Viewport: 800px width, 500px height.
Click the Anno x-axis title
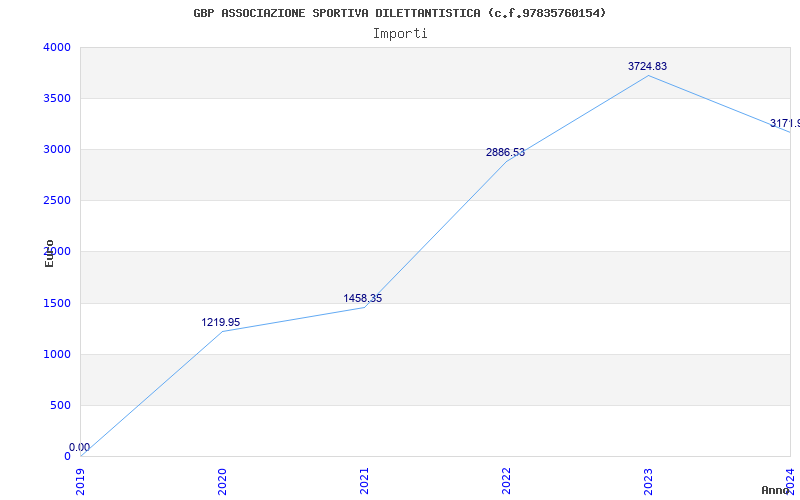point(776,490)
